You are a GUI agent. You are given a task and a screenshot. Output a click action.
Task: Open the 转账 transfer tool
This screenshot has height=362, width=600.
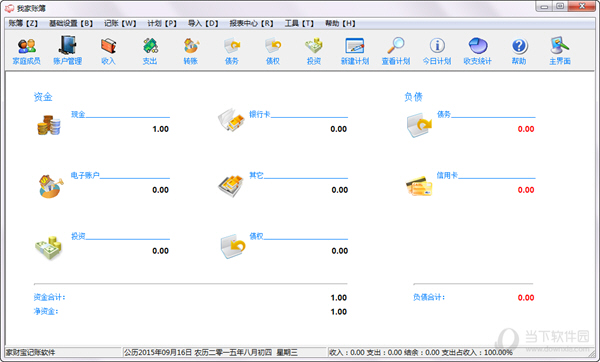pos(191,51)
